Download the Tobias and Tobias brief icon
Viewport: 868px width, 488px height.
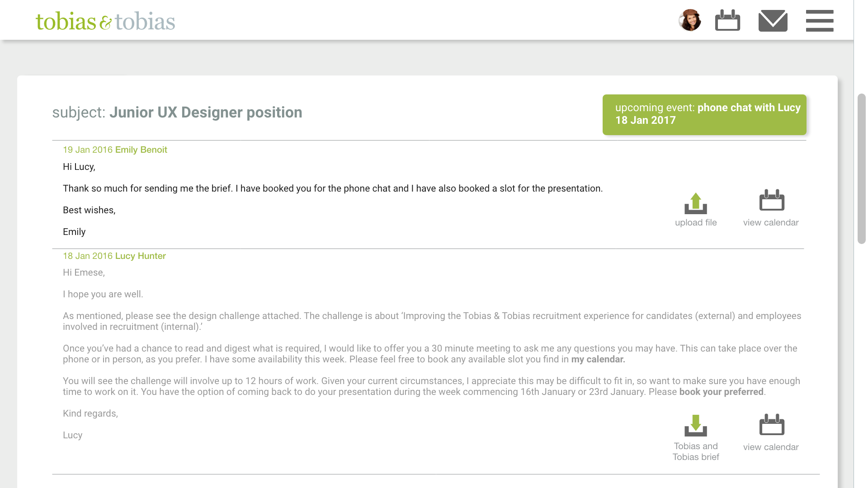coord(695,425)
